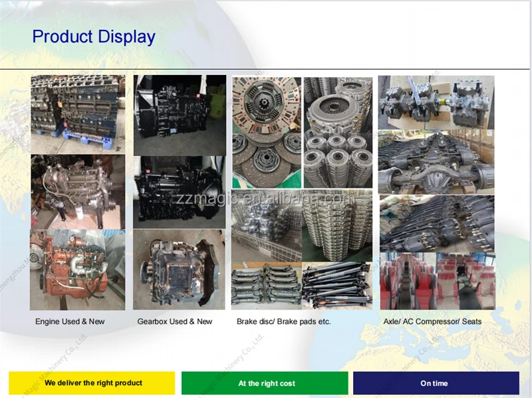Click the yellow 'We deliver the right product' banner
The image size is (532, 398).
click(92, 383)
